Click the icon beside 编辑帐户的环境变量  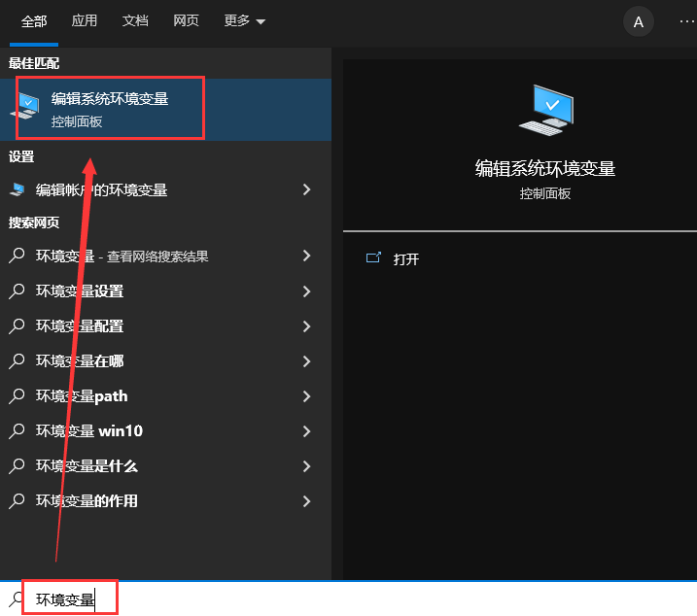(x=17, y=189)
